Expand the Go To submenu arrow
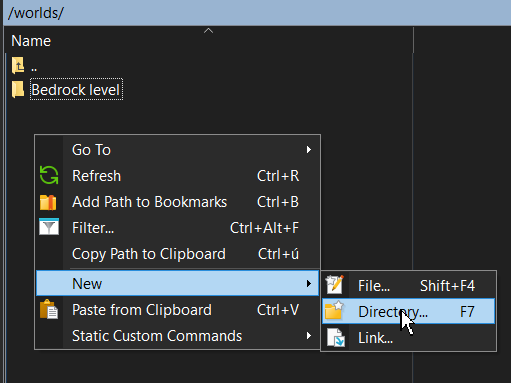The width and height of the screenshot is (511, 383). tap(309, 150)
